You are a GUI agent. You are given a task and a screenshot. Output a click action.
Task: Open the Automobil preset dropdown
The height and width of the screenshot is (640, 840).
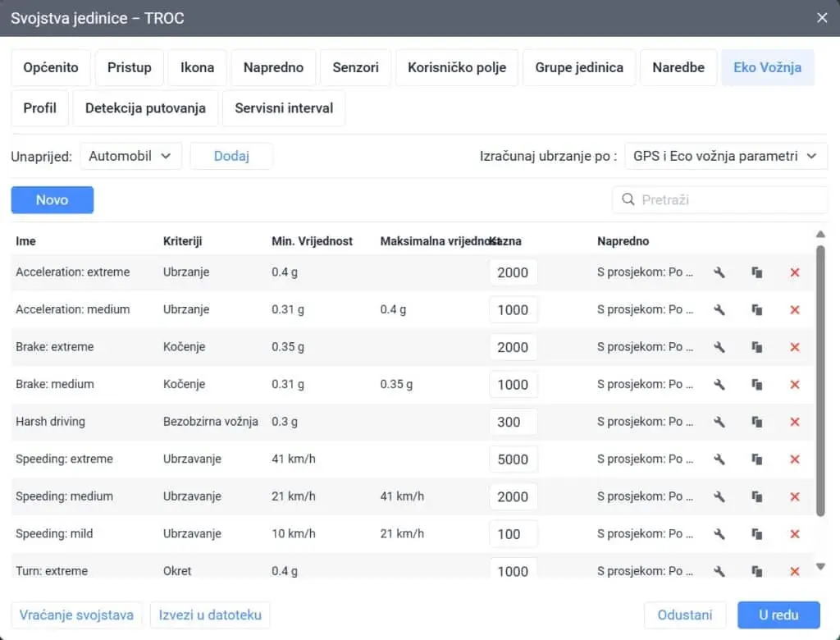pyautogui.click(x=130, y=156)
